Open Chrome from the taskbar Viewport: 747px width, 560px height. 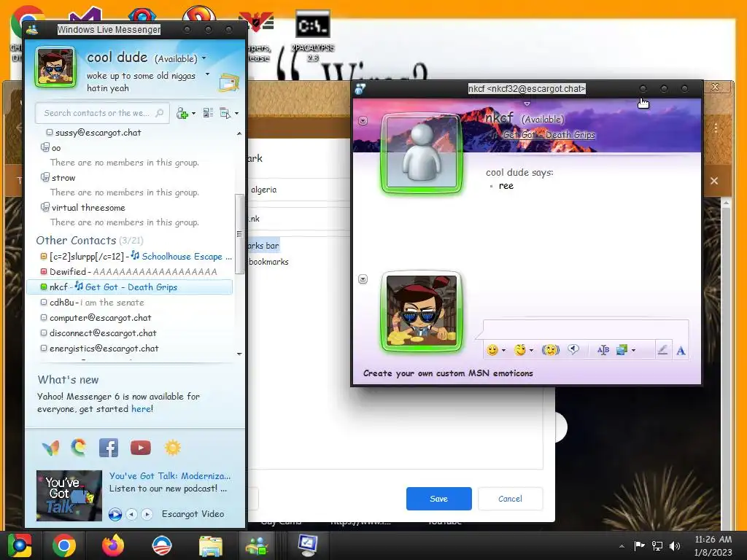64,545
